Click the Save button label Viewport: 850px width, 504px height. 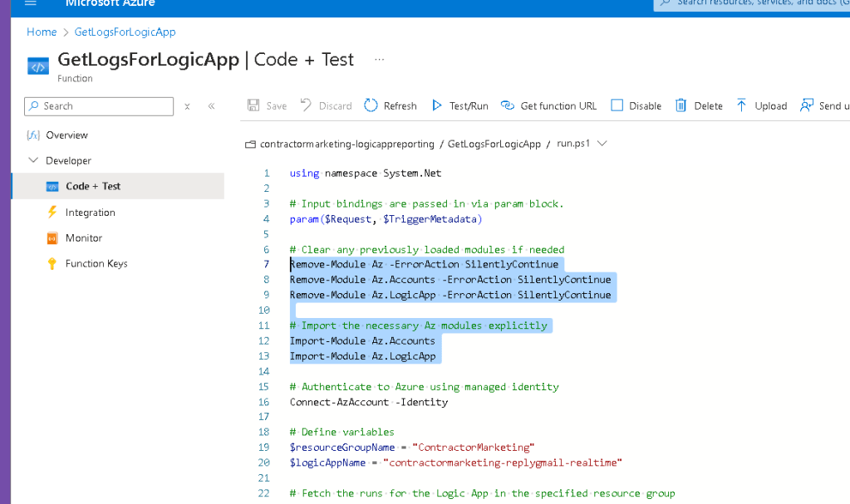click(x=277, y=106)
